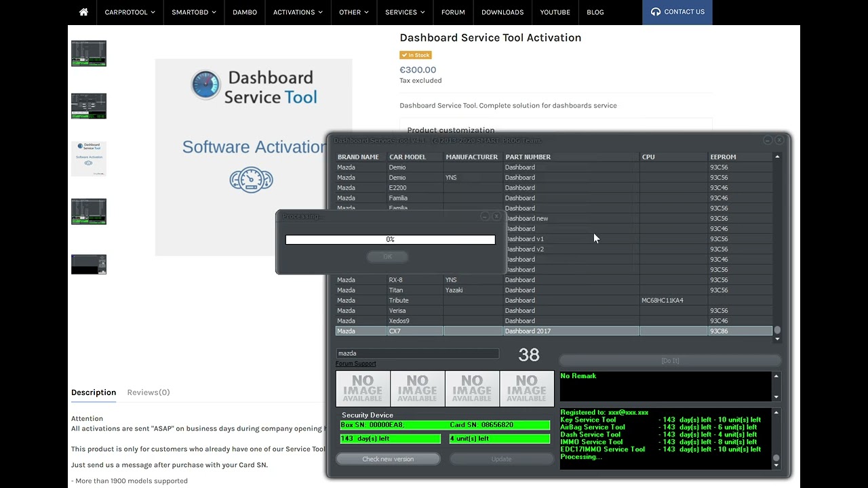This screenshot has height=488, width=868.
Task: Open the OTHER dropdown menu
Action: tap(353, 12)
